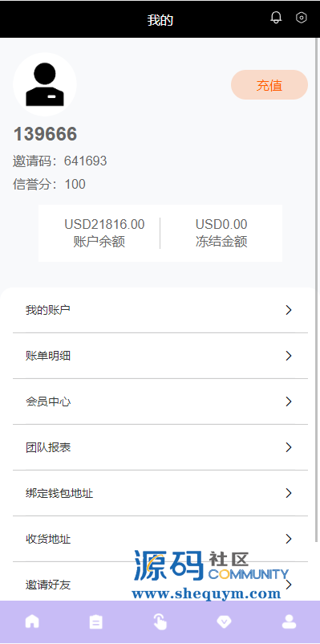Open 团队报表 menu entry
Screen dimensions: 320x644
coord(160,447)
